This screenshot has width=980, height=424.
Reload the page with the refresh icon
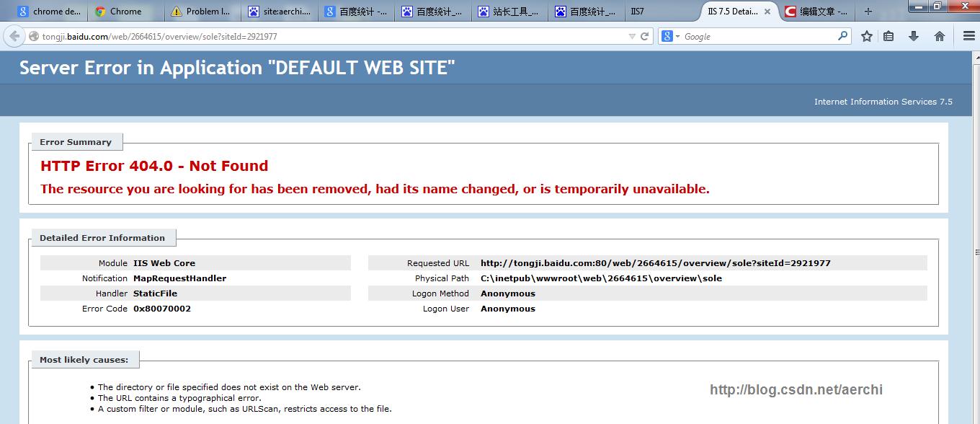pos(645,36)
